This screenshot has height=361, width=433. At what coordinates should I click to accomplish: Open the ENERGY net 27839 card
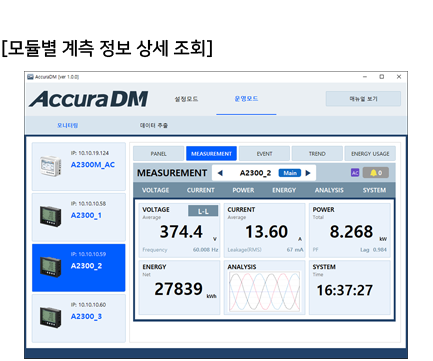pyautogui.click(x=179, y=287)
